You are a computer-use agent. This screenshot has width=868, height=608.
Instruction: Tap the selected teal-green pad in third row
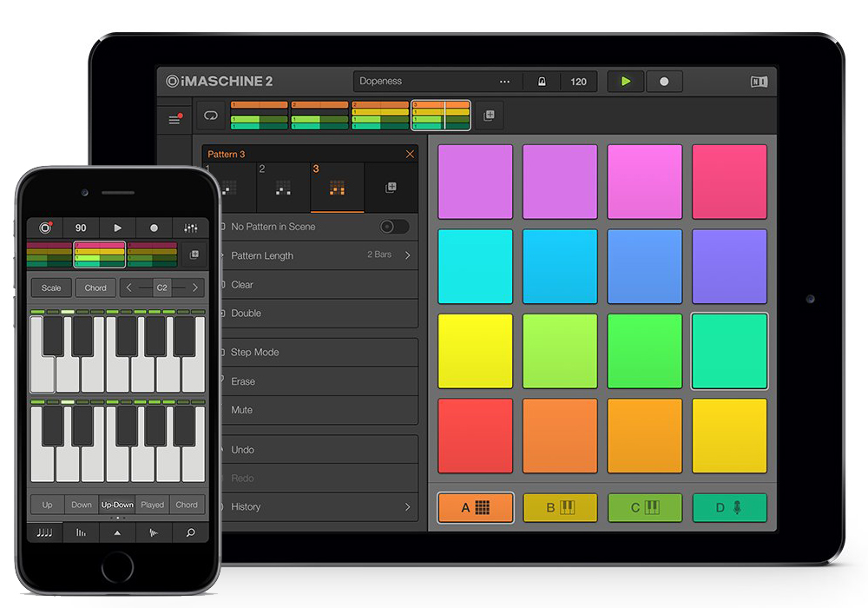[x=729, y=351]
